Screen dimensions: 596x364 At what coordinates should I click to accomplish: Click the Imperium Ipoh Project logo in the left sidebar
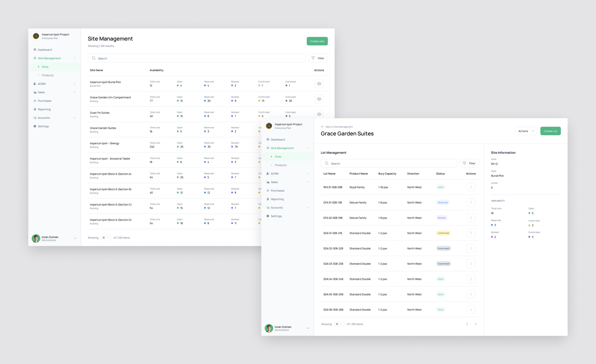(36, 36)
